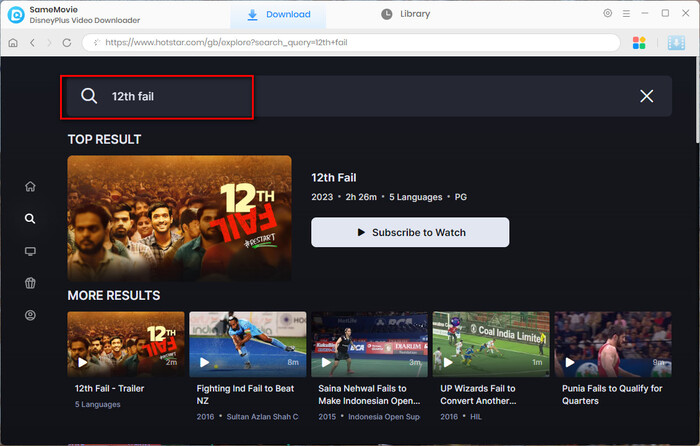Open the hamburger menu icon

(x=626, y=13)
